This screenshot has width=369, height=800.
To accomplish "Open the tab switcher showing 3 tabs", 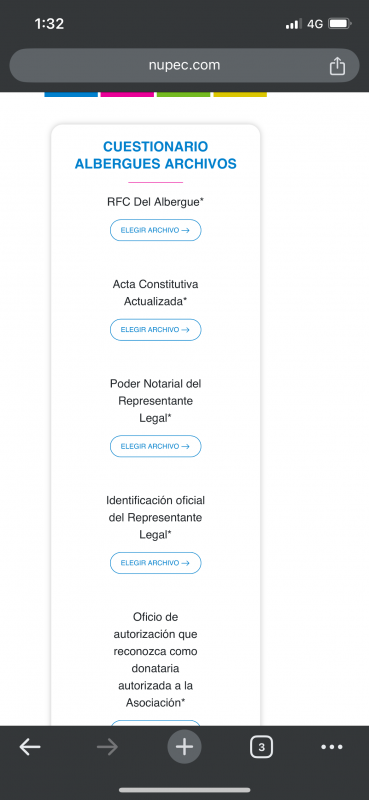I will click(261, 747).
